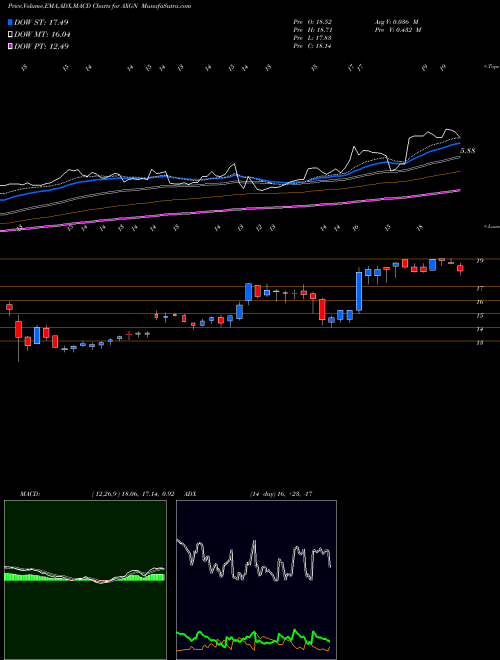Click the white DOW MT legend swatch
Image resolution: width=500 pixels, height=660 pixels.
pos(10,35)
